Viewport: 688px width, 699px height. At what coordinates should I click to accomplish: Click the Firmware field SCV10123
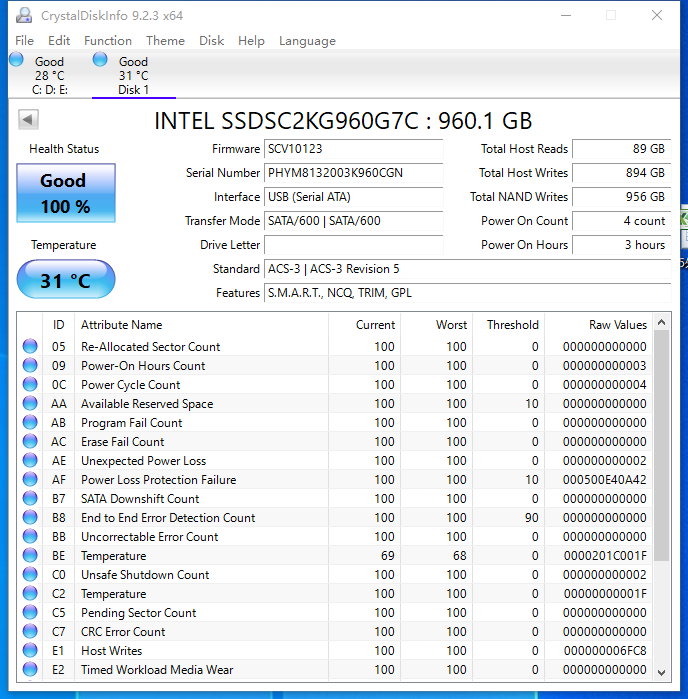354,149
